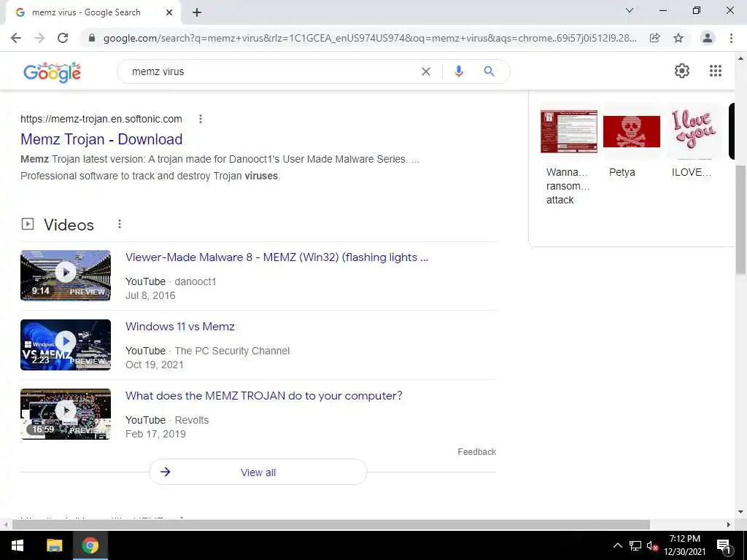This screenshot has height=560, width=747.
Task: View site security lock info
Action: (x=92, y=38)
